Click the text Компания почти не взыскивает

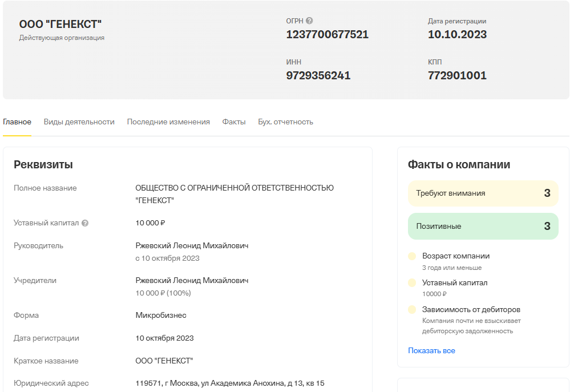471,321
